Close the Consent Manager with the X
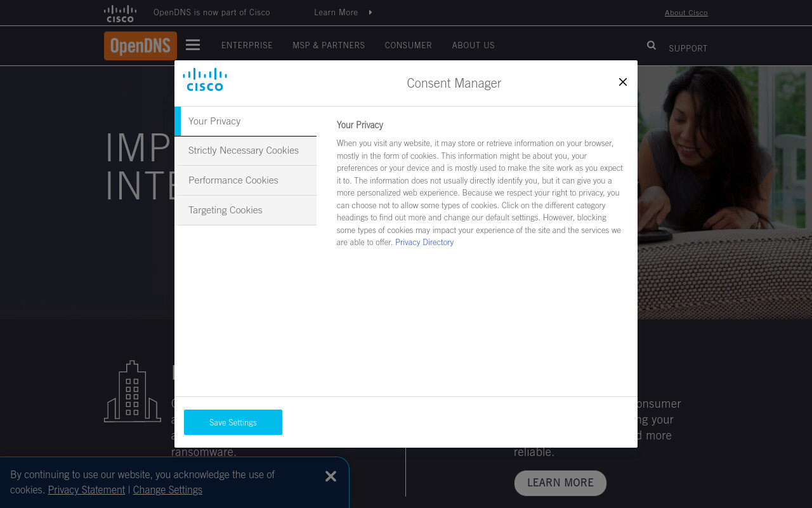 pyautogui.click(x=623, y=82)
